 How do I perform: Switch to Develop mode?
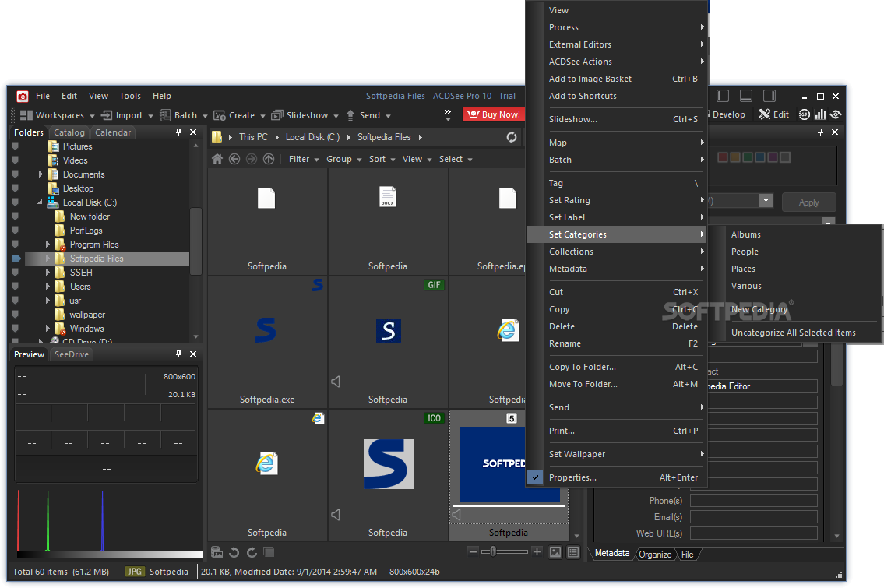pyautogui.click(x=728, y=115)
